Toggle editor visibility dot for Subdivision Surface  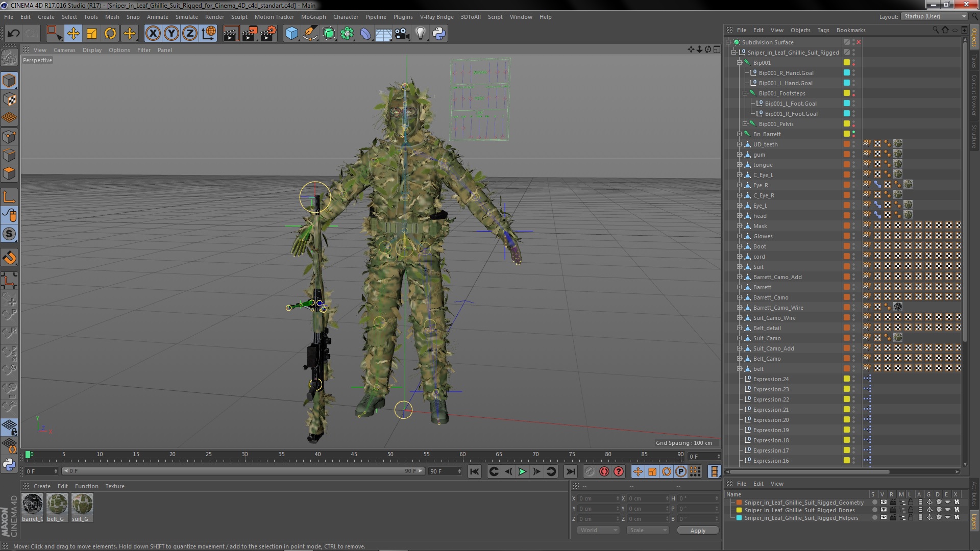[853, 41]
